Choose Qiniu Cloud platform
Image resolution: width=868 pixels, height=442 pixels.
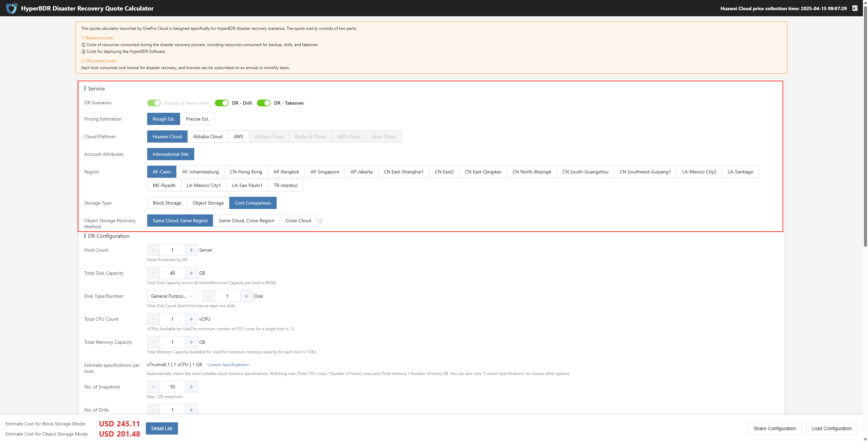383,136
